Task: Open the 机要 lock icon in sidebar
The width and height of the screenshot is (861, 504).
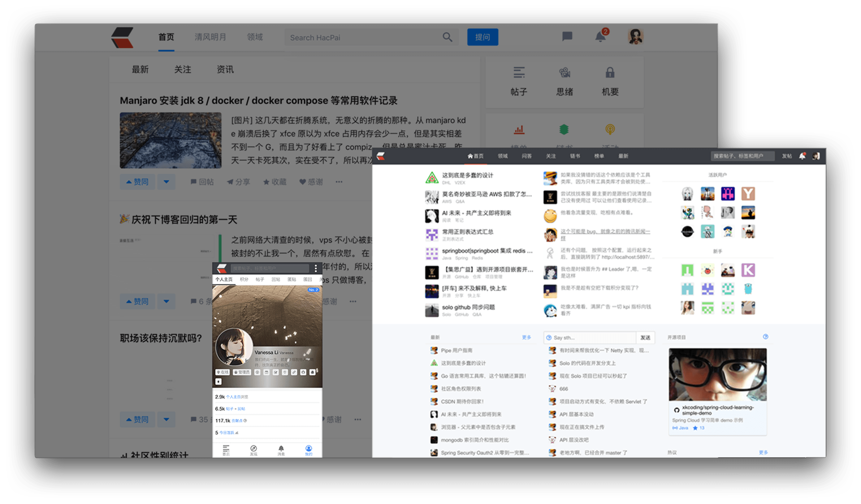Action: click(x=610, y=73)
